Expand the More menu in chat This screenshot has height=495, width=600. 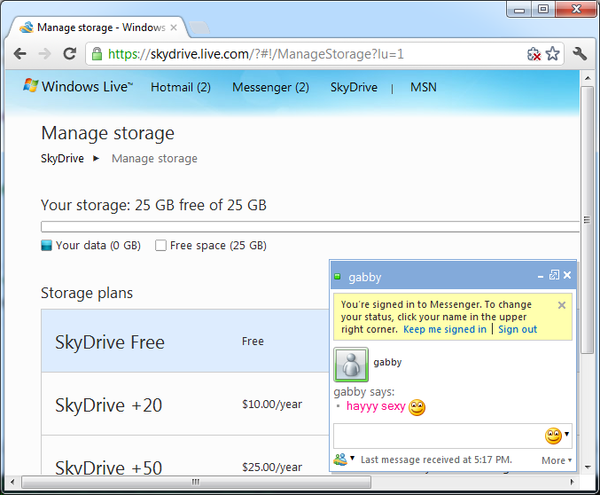click(556, 460)
